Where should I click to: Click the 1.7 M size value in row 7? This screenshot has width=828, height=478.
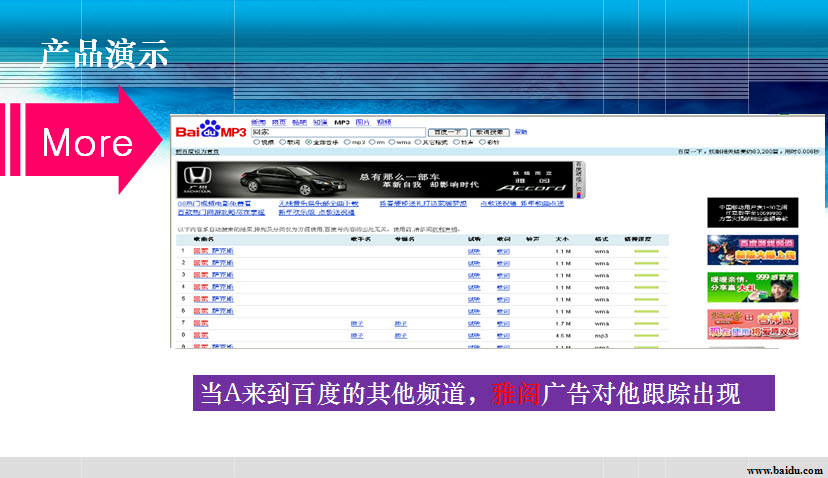click(x=563, y=323)
